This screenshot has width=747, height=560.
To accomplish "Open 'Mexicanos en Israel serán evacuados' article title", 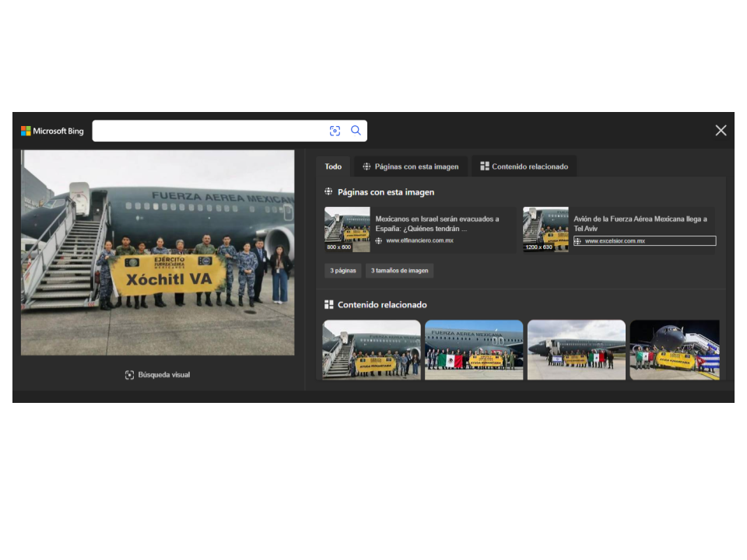I will click(x=437, y=224).
